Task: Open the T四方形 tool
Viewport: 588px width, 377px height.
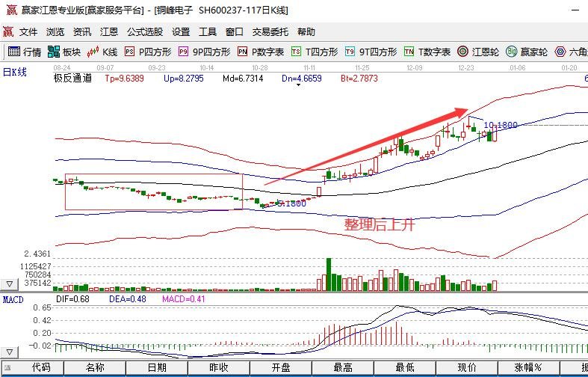Action: (x=315, y=52)
